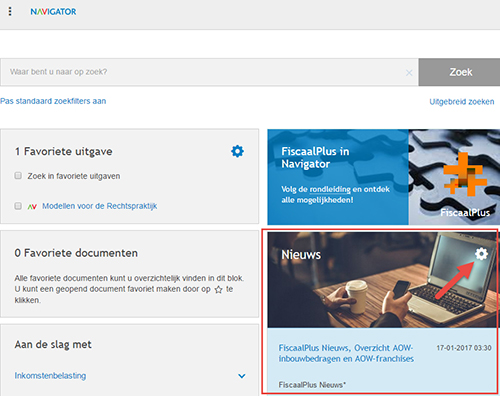
Task: Click the '1 Favoriete uitgave' heading
Action: tap(63, 152)
